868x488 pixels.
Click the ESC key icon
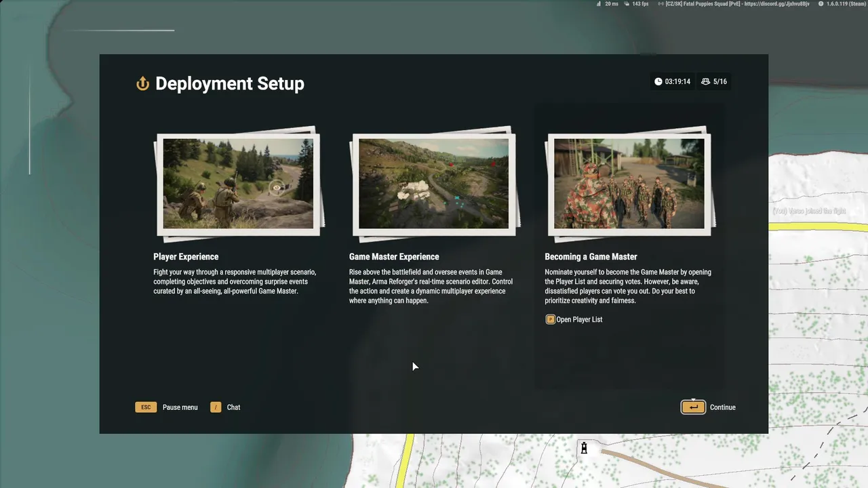click(x=146, y=407)
